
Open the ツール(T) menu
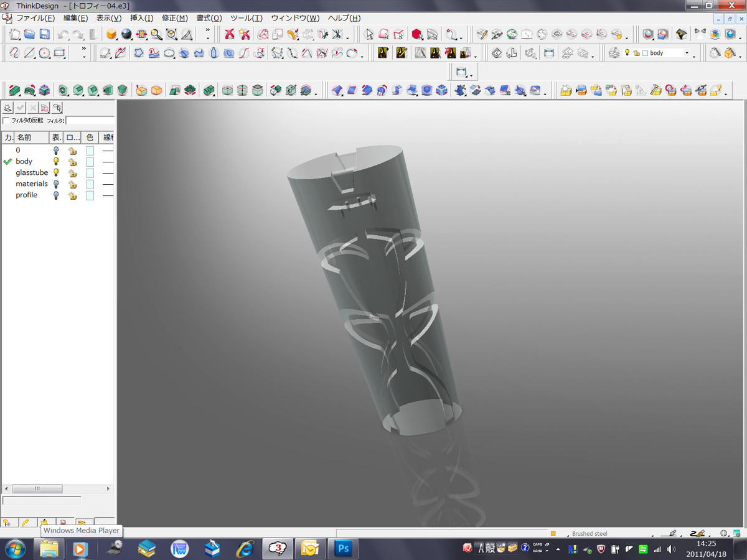coord(246,18)
